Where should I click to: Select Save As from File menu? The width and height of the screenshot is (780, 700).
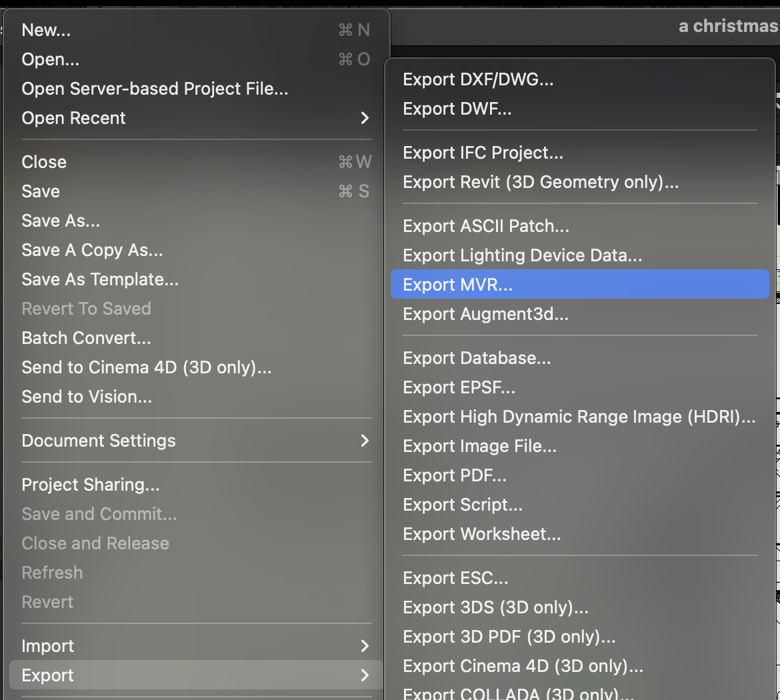(x=61, y=221)
